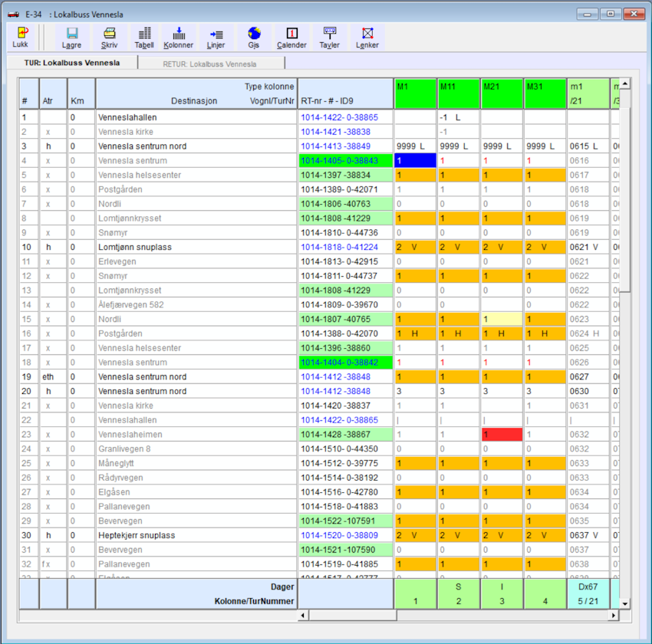Select the TUR: Lokalbuss Vennesla tab
Image resolution: width=652 pixels, height=644 pixels.
72,63
